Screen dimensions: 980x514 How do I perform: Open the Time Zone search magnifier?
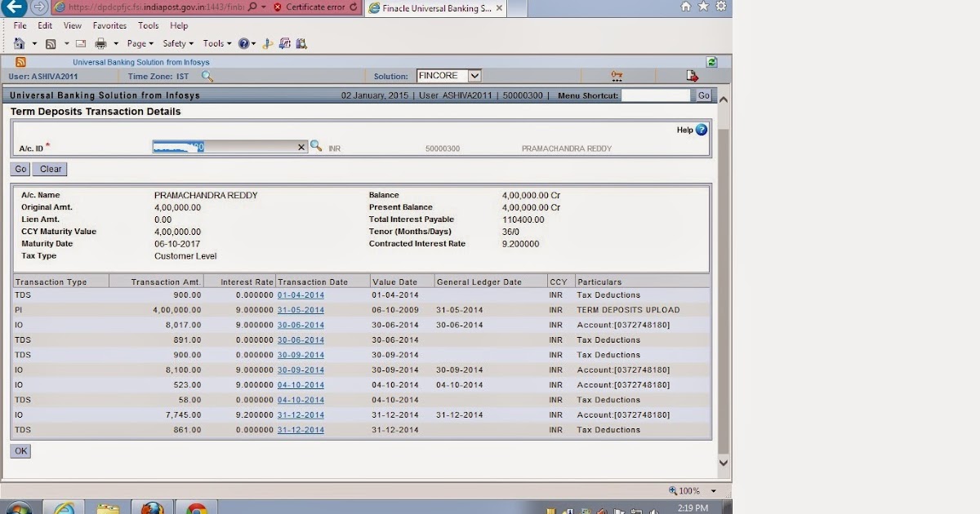click(207, 75)
